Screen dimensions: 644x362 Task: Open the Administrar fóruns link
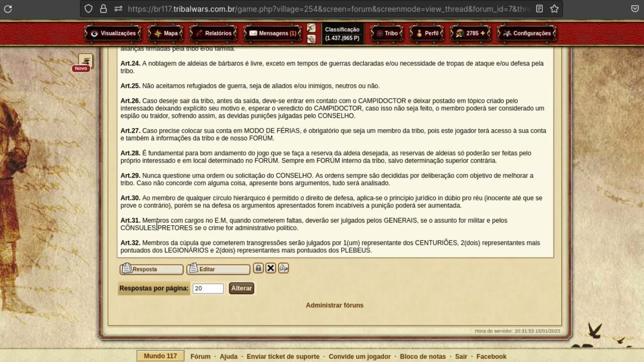click(x=335, y=305)
